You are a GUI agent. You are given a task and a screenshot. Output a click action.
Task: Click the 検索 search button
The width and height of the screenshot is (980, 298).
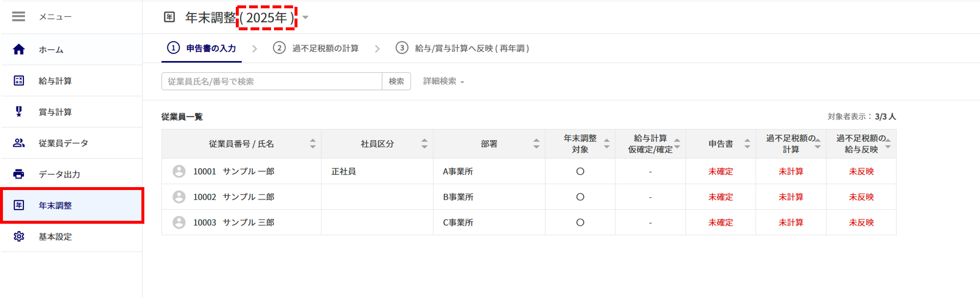click(x=396, y=82)
